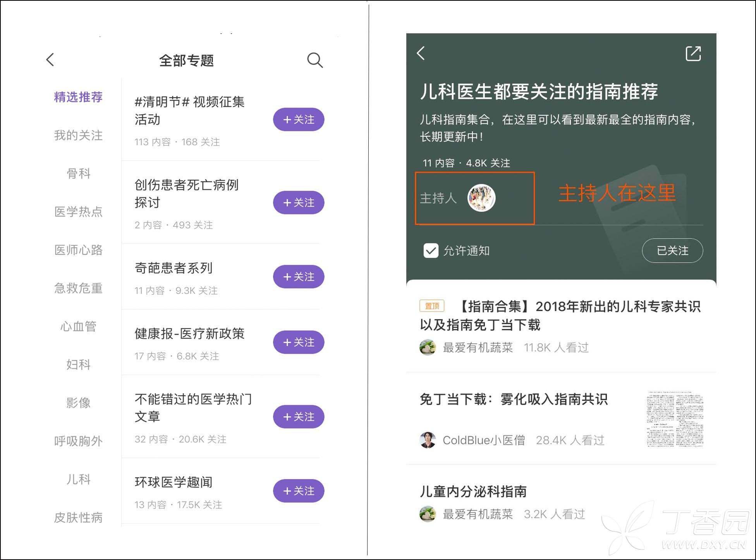
Task: Follow the 环球医学趣闻 topic
Action: tap(299, 491)
